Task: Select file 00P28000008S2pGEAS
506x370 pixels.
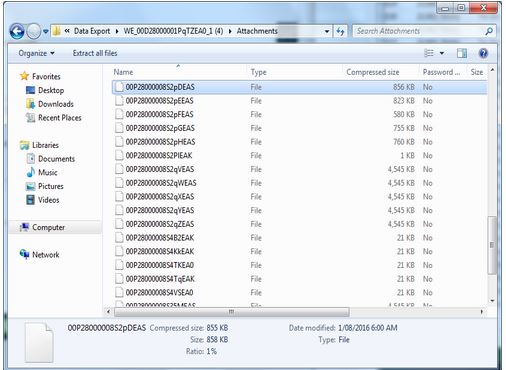Action: pyautogui.click(x=160, y=128)
